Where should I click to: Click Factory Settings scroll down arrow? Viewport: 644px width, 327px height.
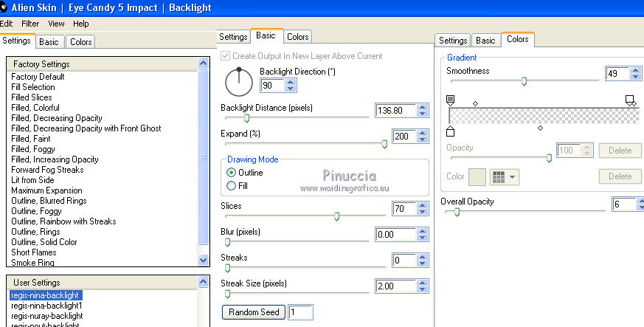(204, 260)
